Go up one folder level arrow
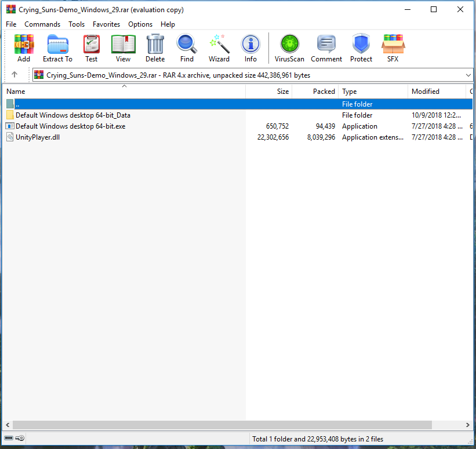The image size is (476, 449). point(14,74)
